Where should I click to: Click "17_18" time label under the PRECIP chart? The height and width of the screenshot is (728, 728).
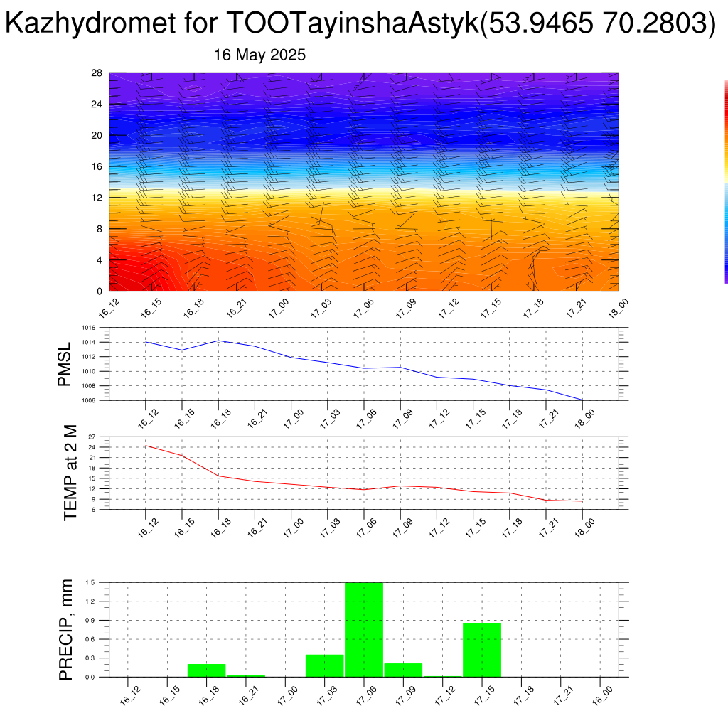coord(524,696)
